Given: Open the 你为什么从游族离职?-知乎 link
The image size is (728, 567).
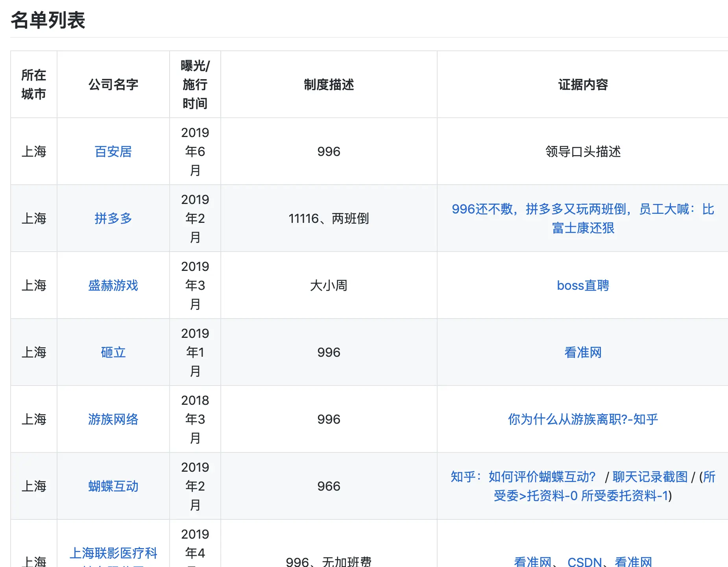Looking at the screenshot, I should tap(583, 419).
